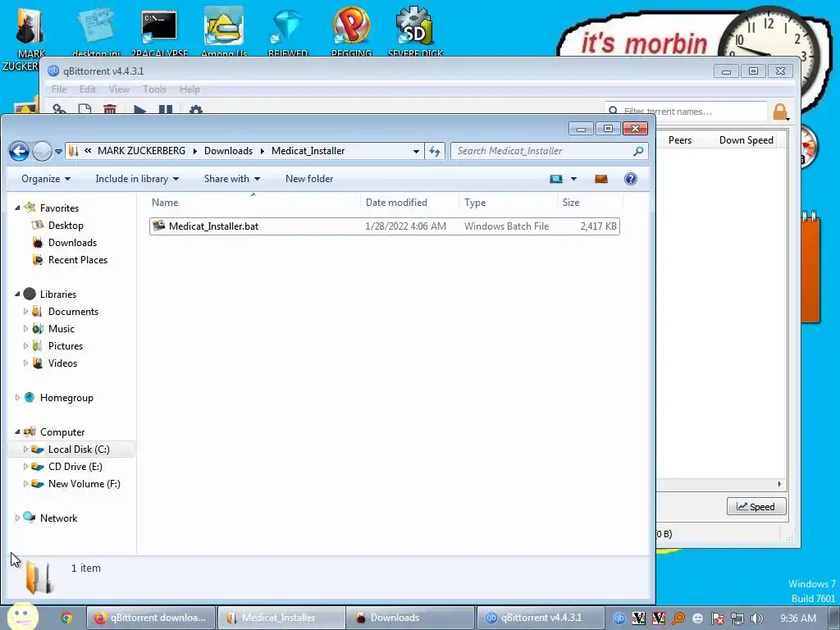Viewport: 840px width, 630px height.
Task: Click the Explorer Back arrow button
Action: 20,151
